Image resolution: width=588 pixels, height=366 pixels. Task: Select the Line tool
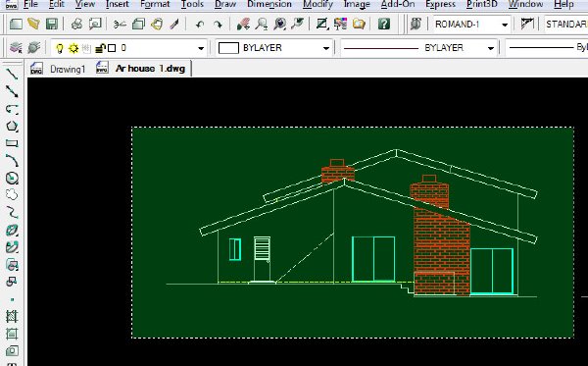pyautogui.click(x=12, y=74)
